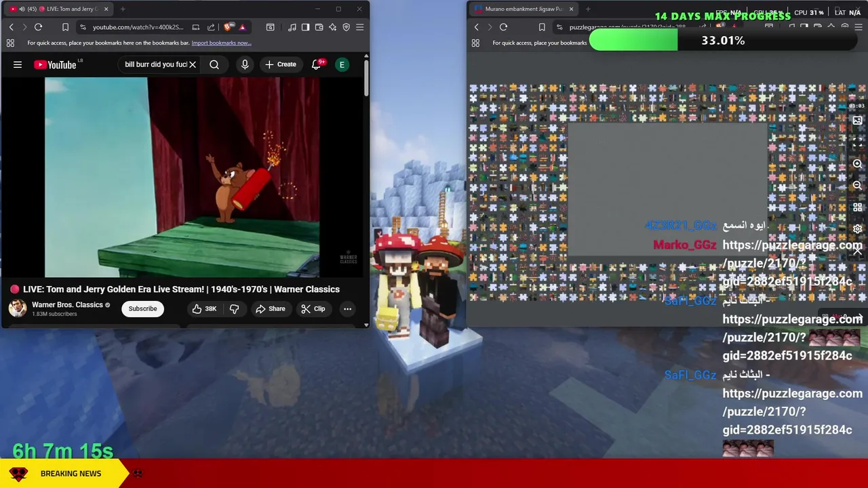
Task: Subscribe to Warner Bros. Classics
Action: coord(142,308)
